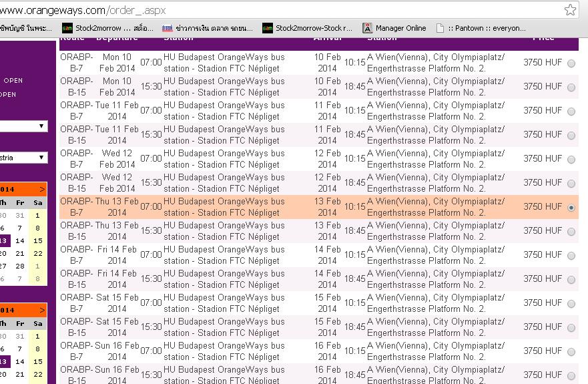This screenshot has width=588, height=384.
Task: Open the Austria country dropdown
Action: pos(23,158)
